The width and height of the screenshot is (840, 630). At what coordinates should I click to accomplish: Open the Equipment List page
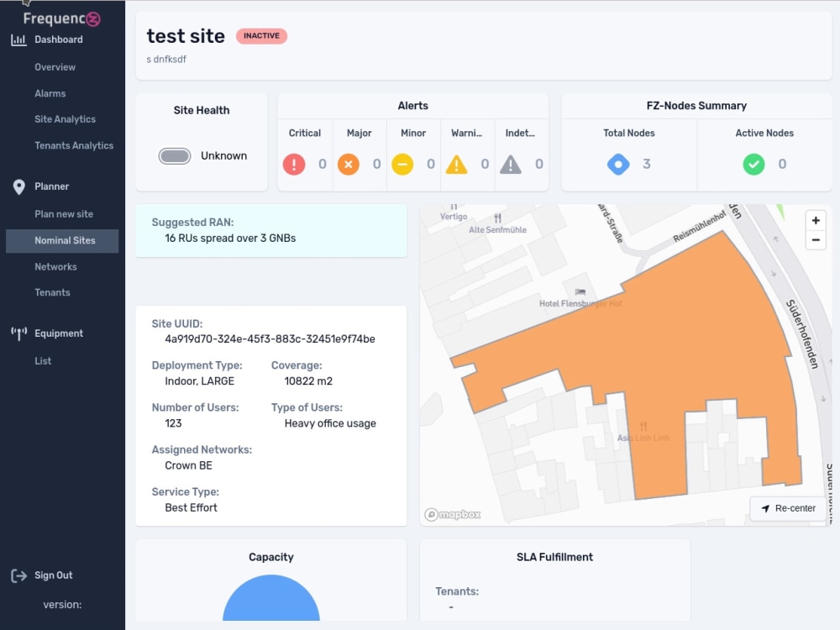pyautogui.click(x=43, y=361)
